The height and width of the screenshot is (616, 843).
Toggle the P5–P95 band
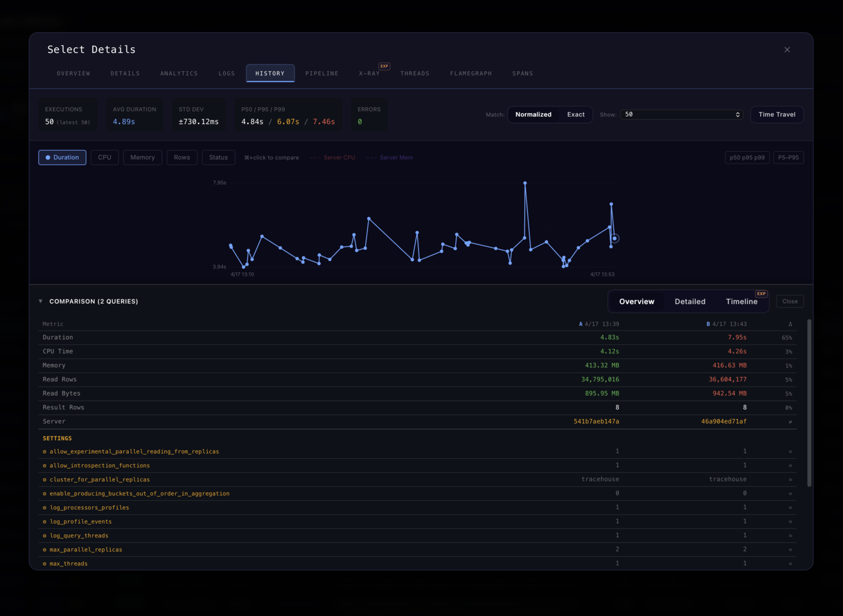pos(788,158)
